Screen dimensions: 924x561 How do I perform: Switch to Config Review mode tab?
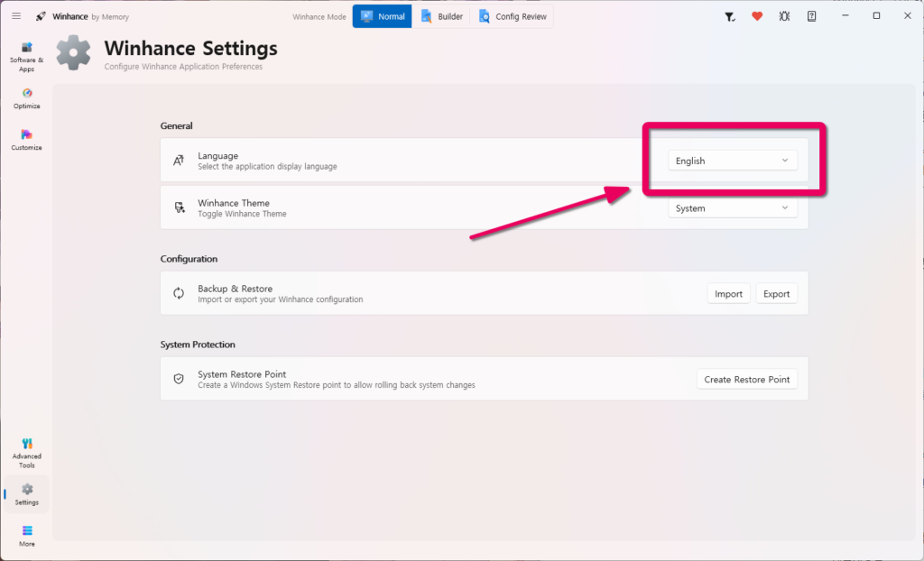pyautogui.click(x=513, y=16)
